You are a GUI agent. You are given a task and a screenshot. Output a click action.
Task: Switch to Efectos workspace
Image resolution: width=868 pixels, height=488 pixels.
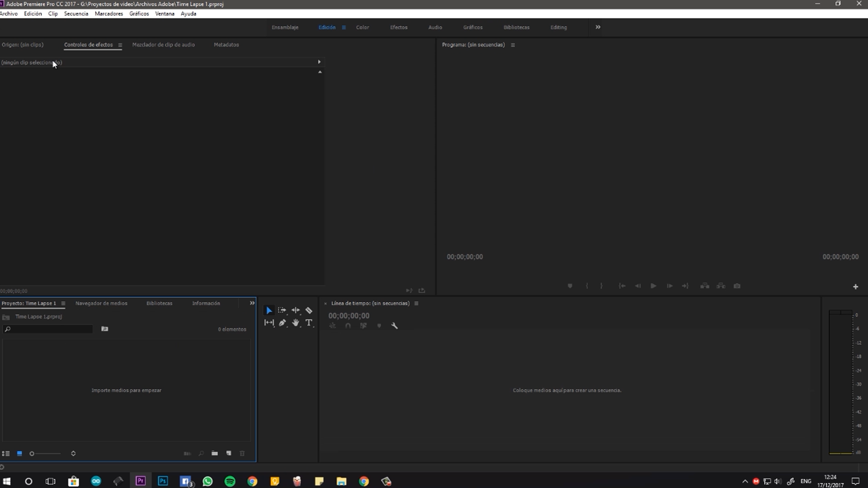click(398, 28)
